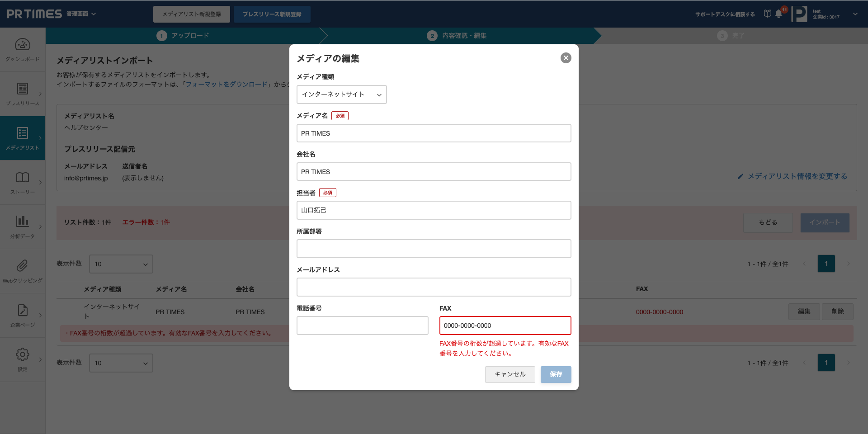The height and width of the screenshot is (434, 868).
Task: Click the cancel button in dialog
Action: [510, 374]
